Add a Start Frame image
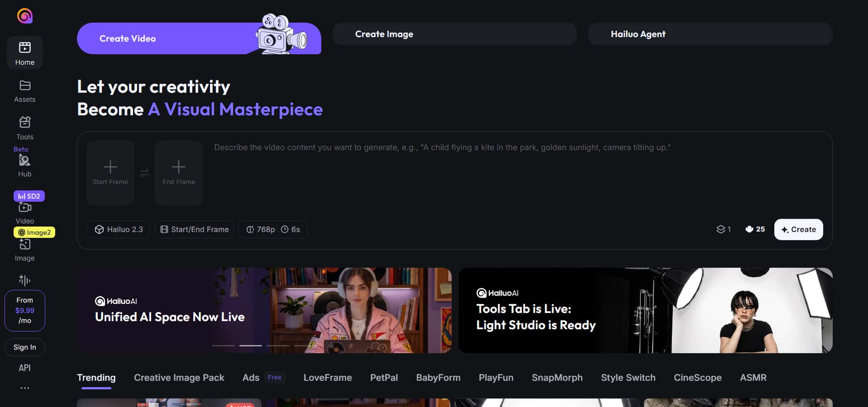 (110, 173)
